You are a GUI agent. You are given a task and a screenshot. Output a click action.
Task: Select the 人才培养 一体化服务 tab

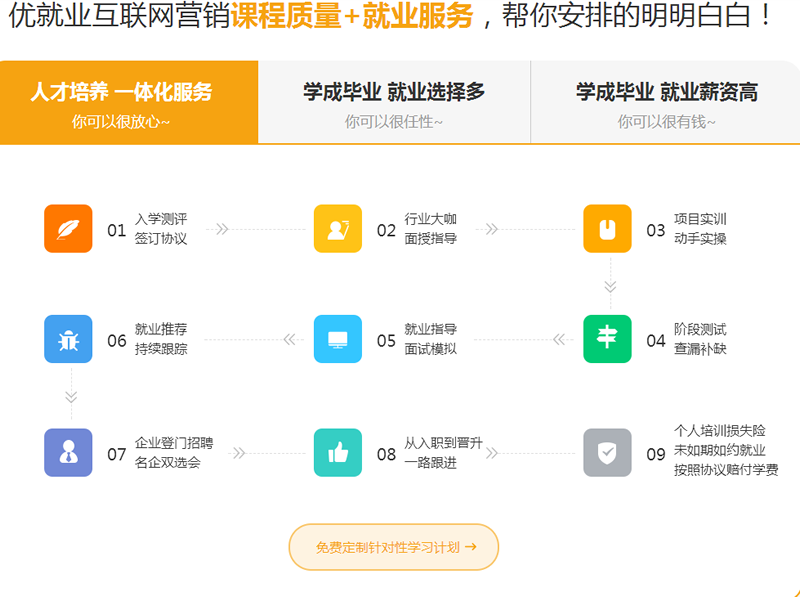point(128,102)
